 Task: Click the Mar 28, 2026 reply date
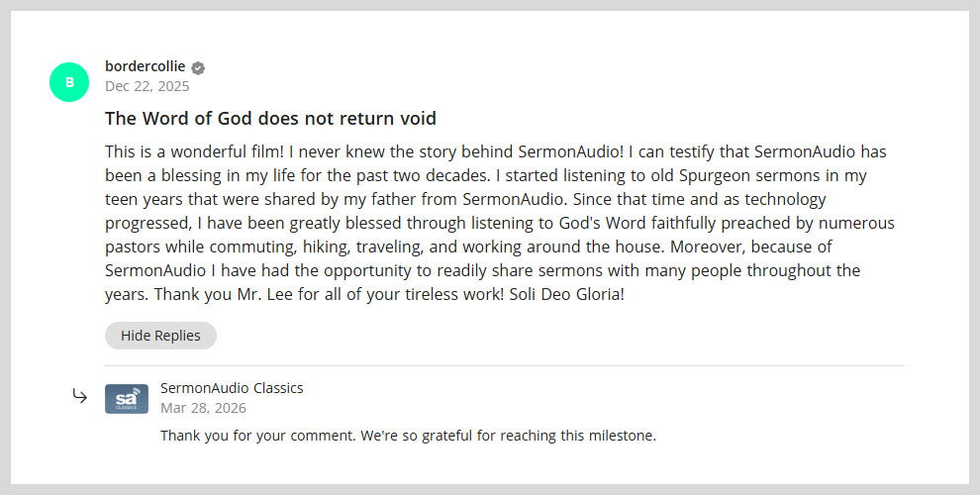click(203, 408)
